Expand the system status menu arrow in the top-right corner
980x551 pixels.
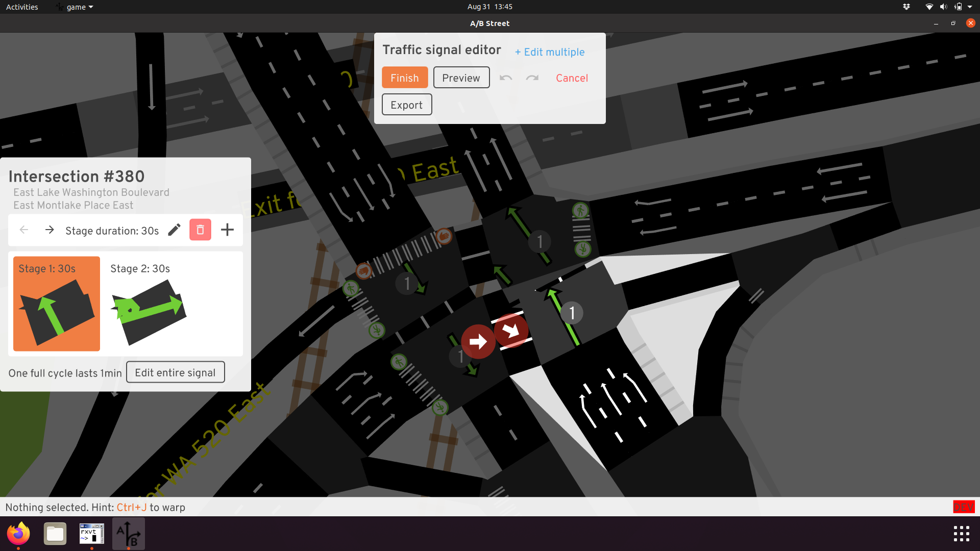pyautogui.click(x=970, y=7)
